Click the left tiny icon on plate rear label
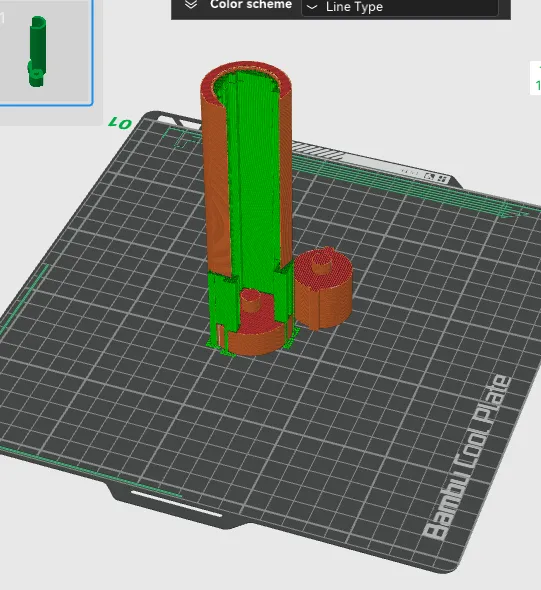The width and height of the screenshot is (541, 590). [429, 176]
